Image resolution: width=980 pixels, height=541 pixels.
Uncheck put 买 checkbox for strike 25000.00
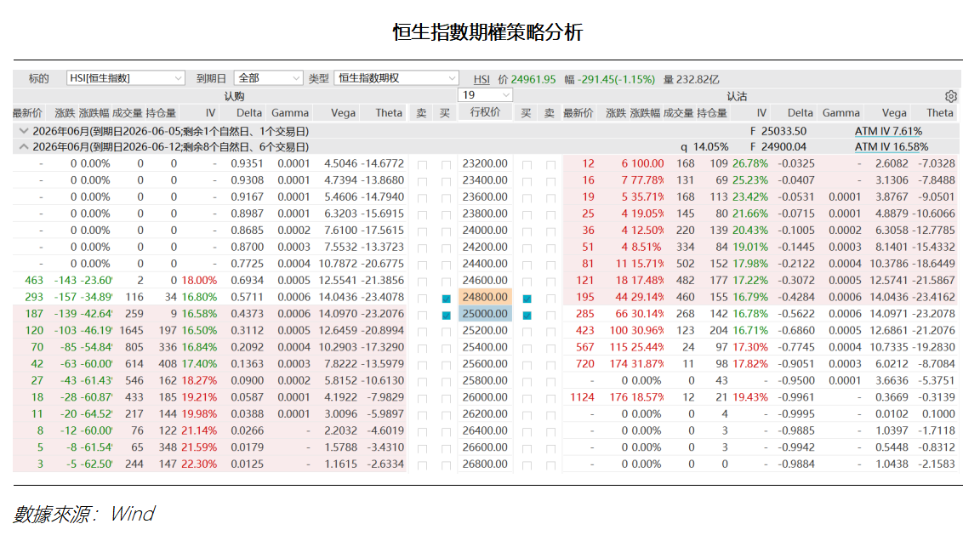tap(527, 316)
